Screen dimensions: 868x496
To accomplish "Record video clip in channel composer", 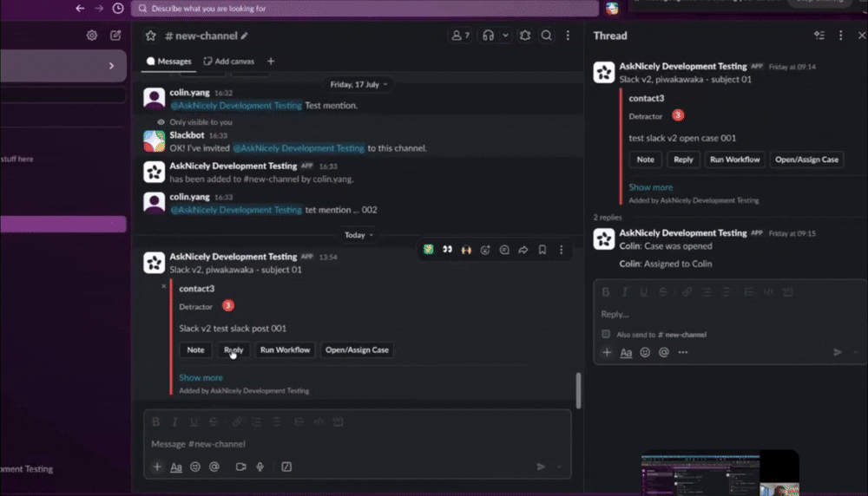I will click(240, 467).
